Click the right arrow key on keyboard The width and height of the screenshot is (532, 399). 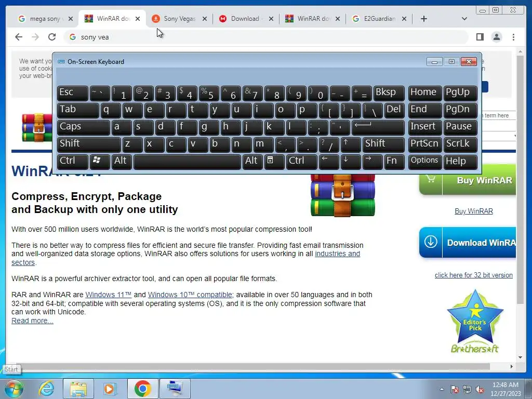point(373,162)
